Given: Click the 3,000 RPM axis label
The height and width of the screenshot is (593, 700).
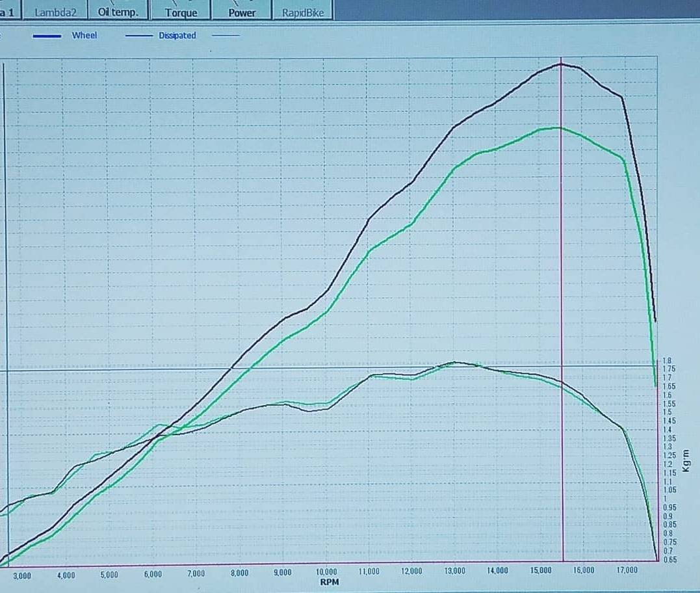Looking at the screenshot, I should [22, 575].
